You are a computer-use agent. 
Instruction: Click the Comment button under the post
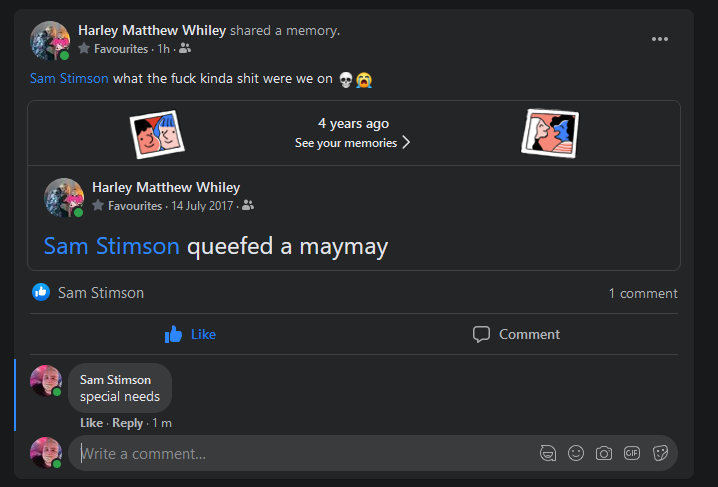(516, 334)
